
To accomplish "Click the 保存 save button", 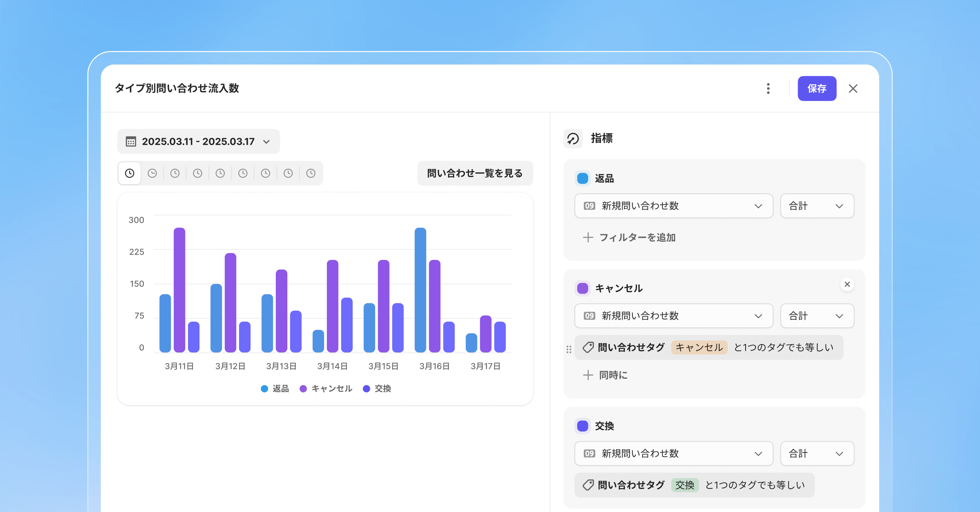I will (817, 88).
